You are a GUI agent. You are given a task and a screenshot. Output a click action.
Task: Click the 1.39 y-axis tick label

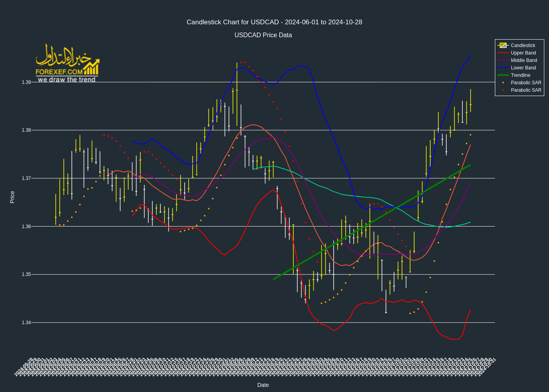[x=26, y=82]
